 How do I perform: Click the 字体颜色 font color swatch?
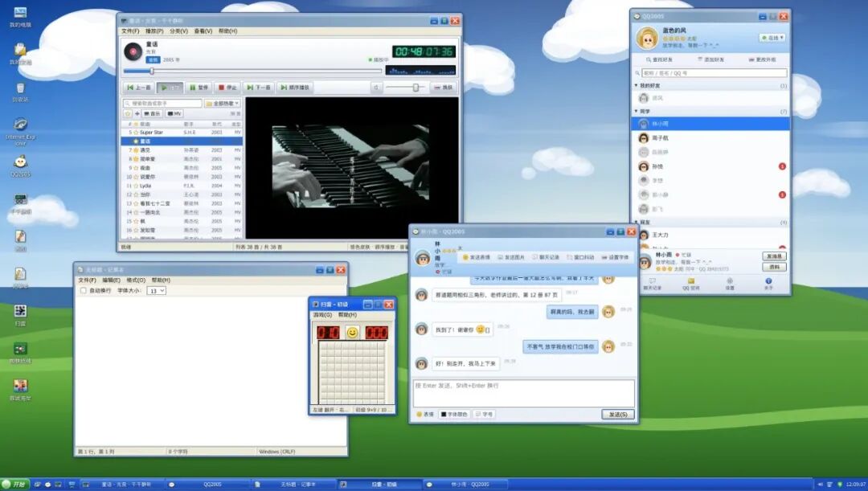pyautogui.click(x=444, y=414)
